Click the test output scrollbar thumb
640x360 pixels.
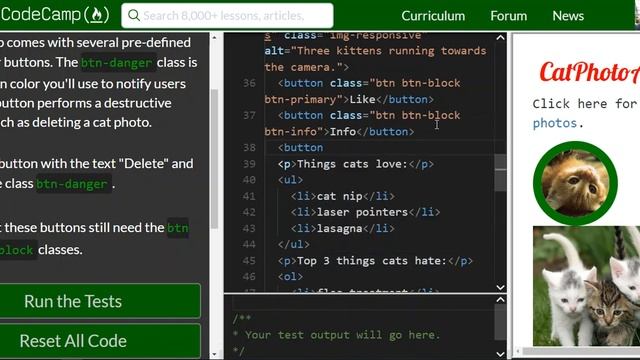[x=500, y=322]
